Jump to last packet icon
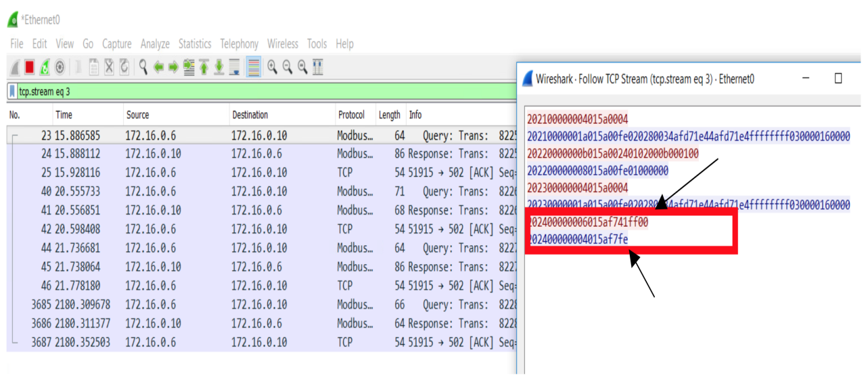The width and height of the screenshot is (868, 386). pyautogui.click(x=219, y=67)
